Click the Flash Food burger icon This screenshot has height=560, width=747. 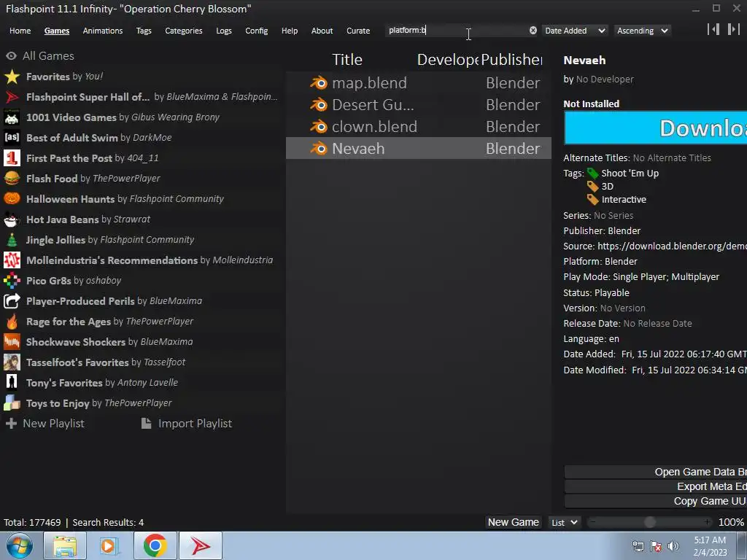12,179
